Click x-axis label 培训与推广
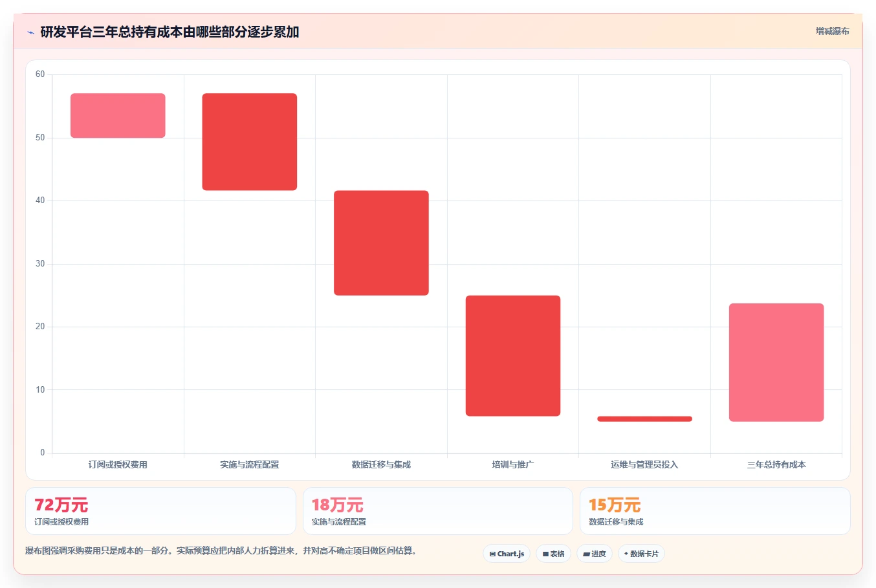 click(513, 464)
